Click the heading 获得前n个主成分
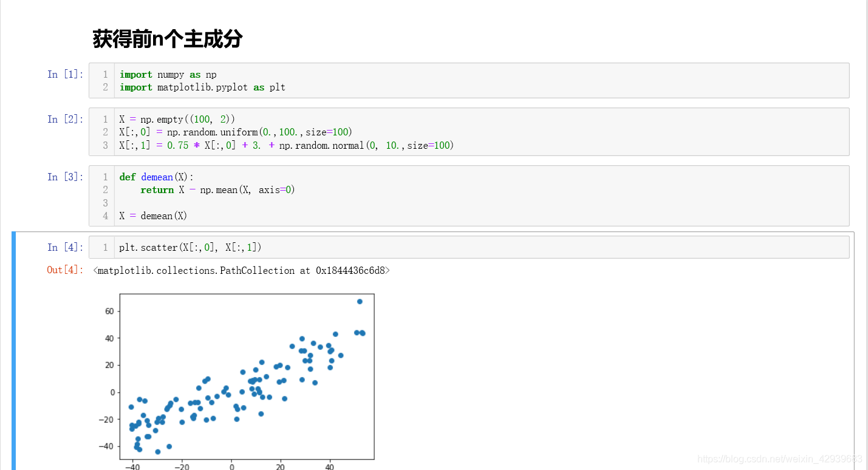The width and height of the screenshot is (868, 470). 168,39
